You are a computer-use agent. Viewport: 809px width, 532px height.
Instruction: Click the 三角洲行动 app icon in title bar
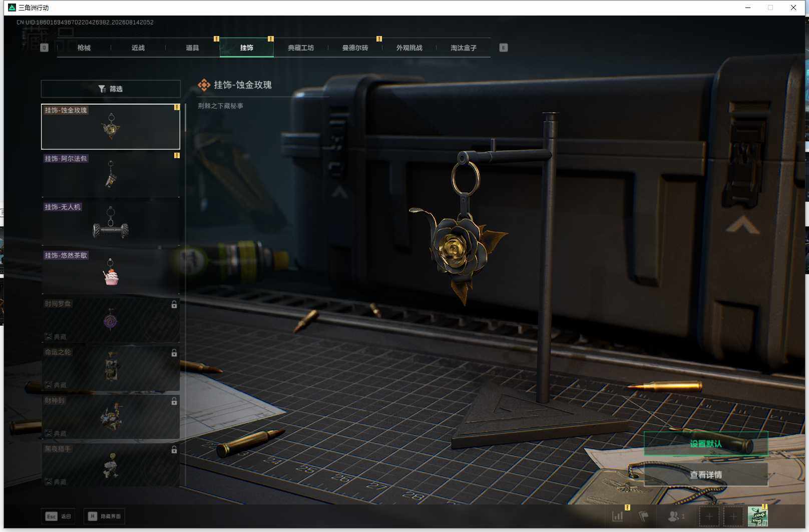click(x=12, y=8)
